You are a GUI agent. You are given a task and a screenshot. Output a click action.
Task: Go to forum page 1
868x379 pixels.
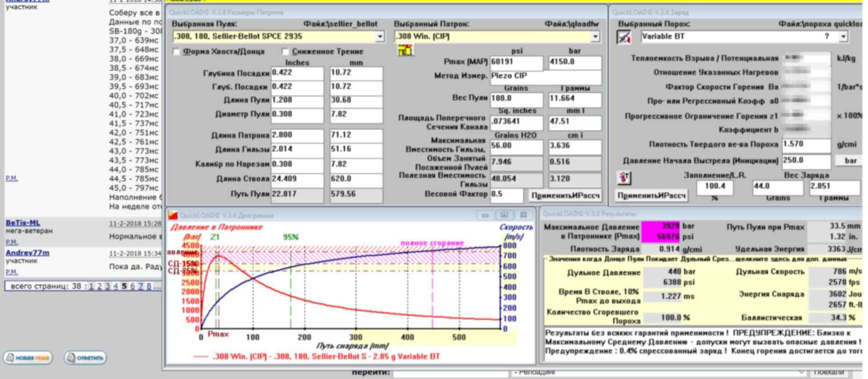click(91, 286)
